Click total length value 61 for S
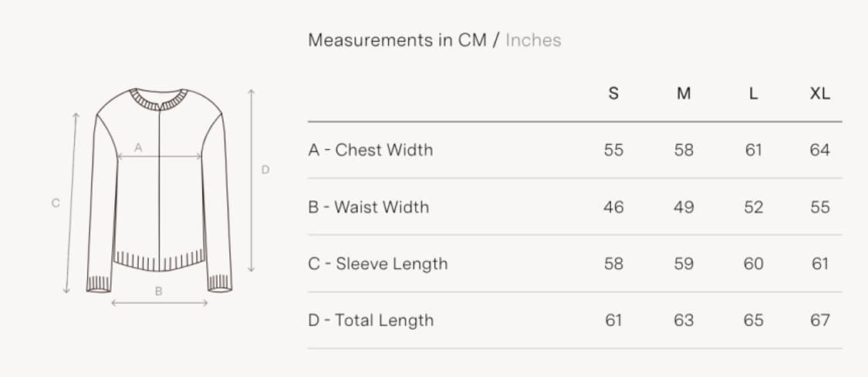Screen dimensions: 868x377 tap(613, 320)
